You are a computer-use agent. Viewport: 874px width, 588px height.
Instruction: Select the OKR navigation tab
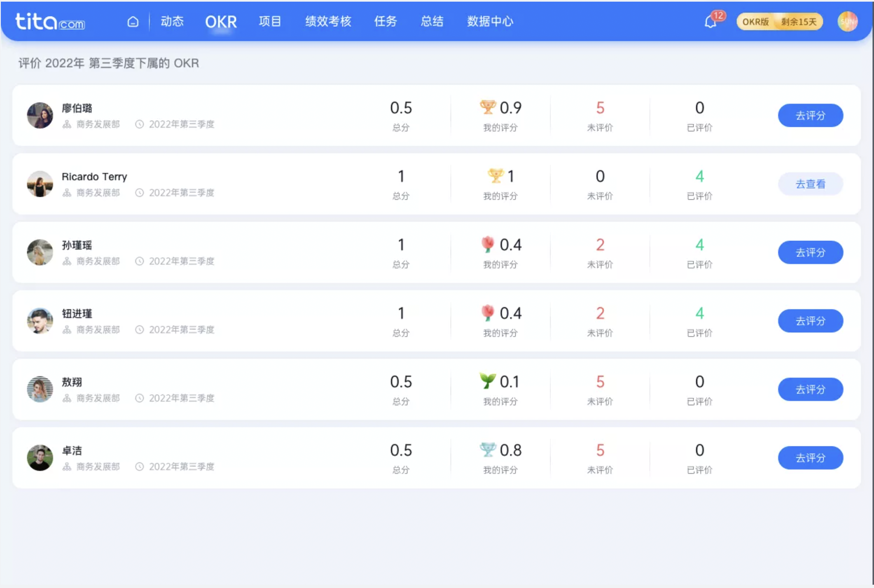pos(221,21)
